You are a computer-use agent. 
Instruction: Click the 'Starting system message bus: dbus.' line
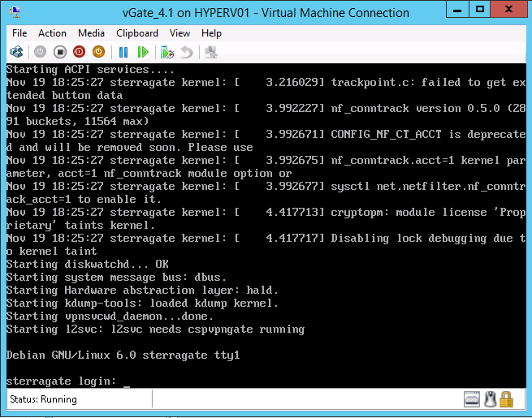click(116, 278)
